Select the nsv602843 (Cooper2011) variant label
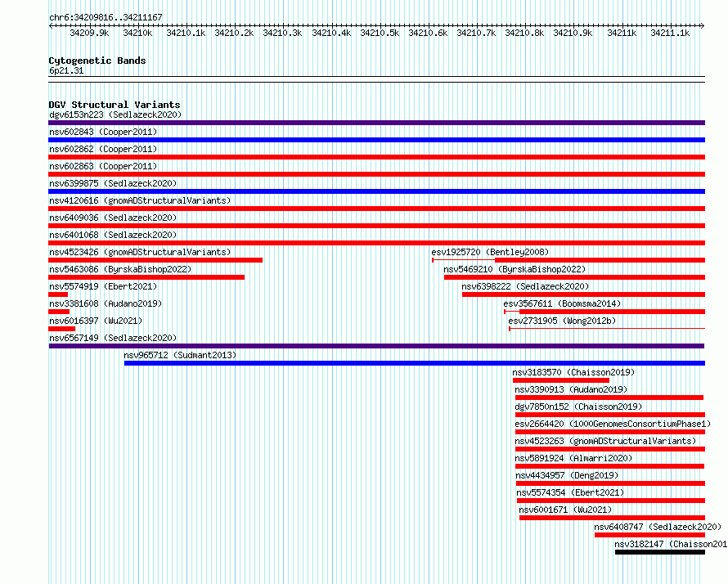Screen dimensions: 728x584 (103, 132)
